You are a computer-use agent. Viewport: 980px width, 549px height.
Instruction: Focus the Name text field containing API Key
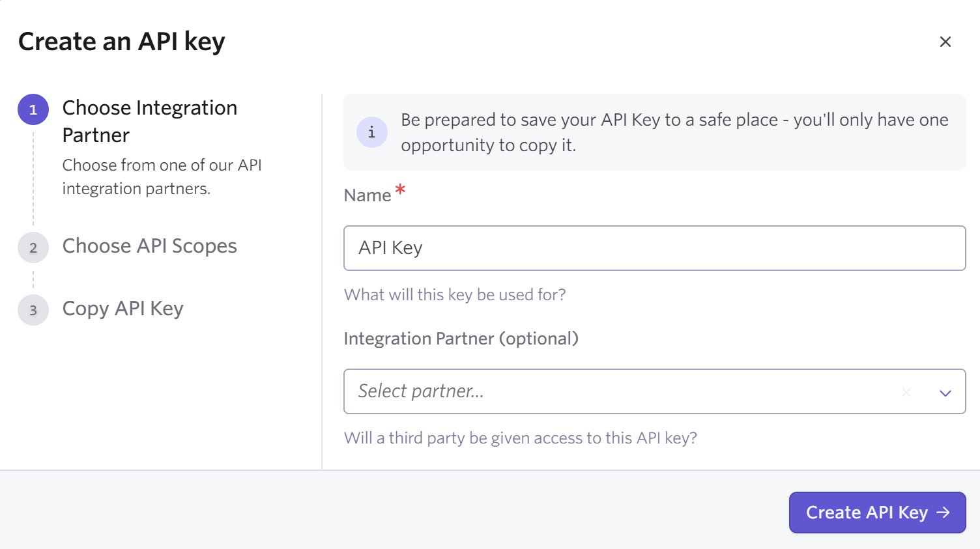pos(654,248)
